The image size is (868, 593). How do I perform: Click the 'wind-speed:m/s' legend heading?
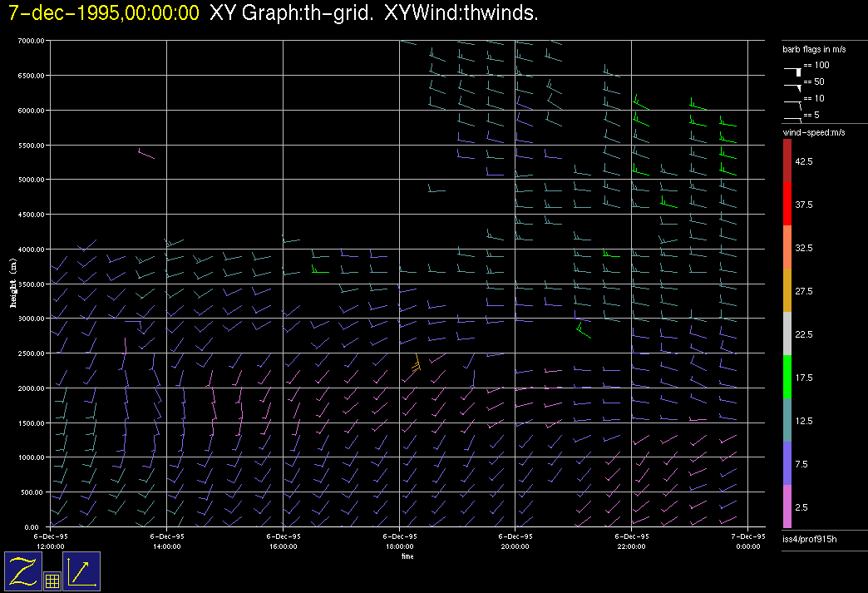[812, 132]
